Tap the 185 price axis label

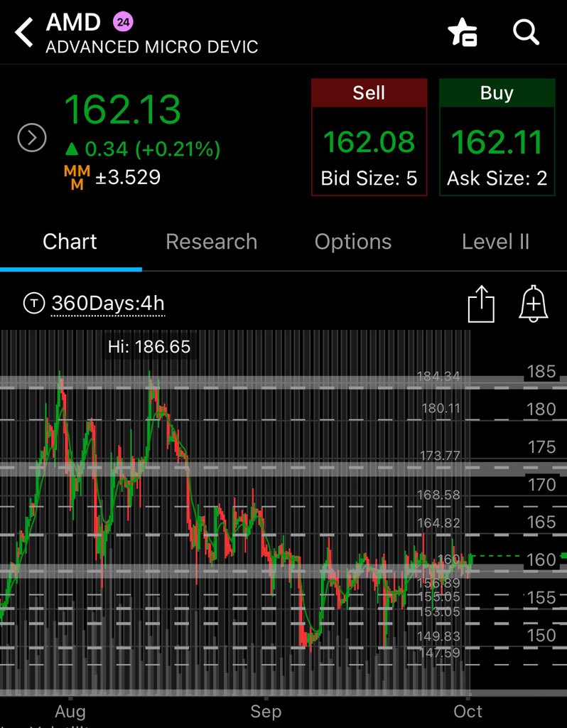541,372
